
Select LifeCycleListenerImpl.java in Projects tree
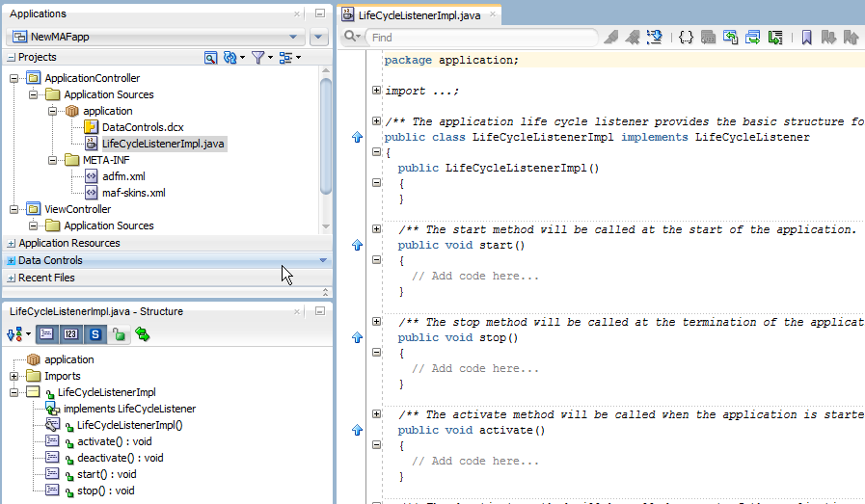pos(163,144)
